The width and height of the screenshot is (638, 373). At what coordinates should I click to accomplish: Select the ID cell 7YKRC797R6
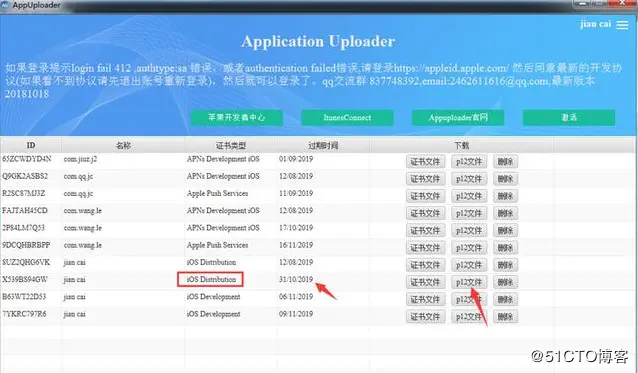[24, 314]
